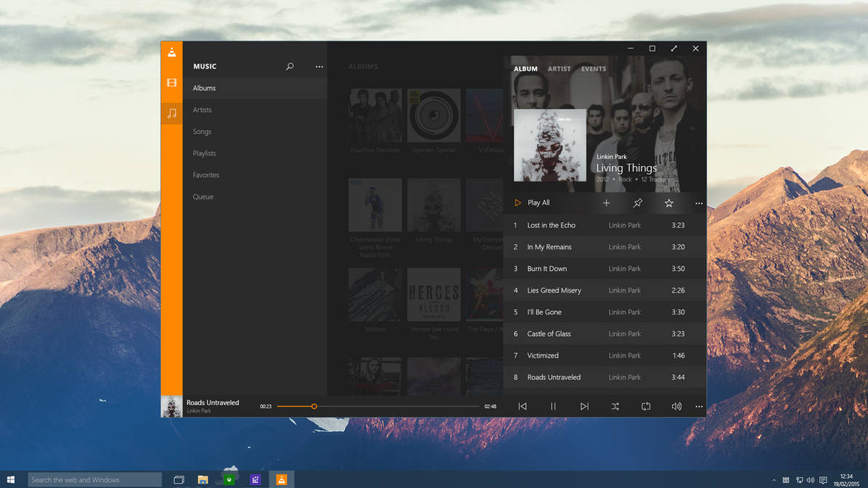Image resolution: width=868 pixels, height=488 pixels.
Task: Skip to previous track
Action: click(523, 406)
